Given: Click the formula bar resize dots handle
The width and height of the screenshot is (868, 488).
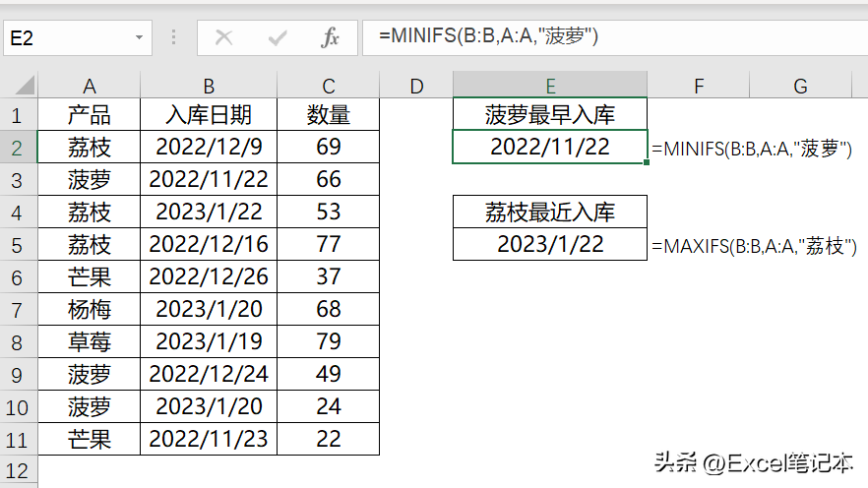Looking at the screenshot, I should [x=174, y=37].
